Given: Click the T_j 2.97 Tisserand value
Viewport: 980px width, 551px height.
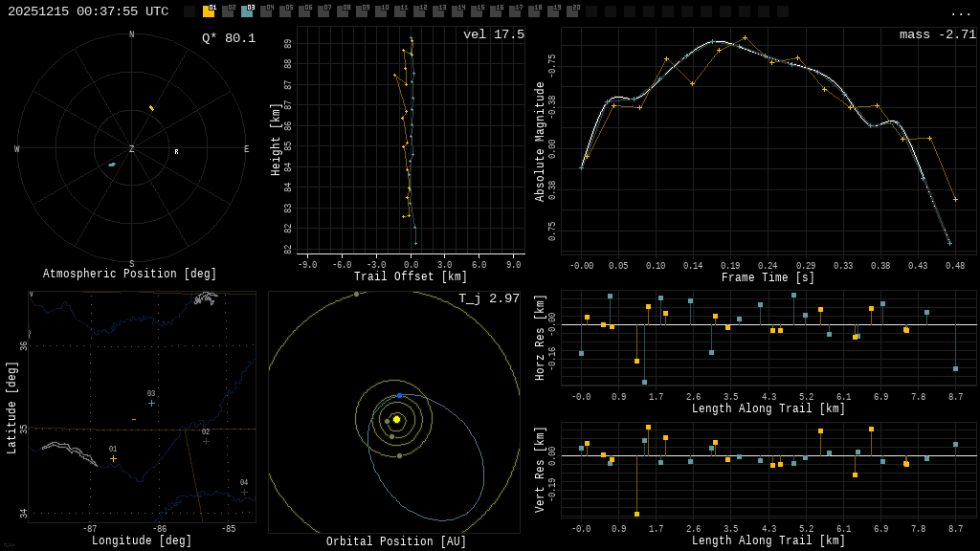Looking at the screenshot, I should coord(489,298).
